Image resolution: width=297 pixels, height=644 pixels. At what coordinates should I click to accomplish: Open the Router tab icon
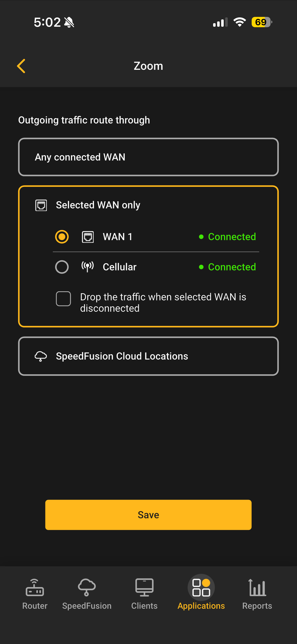pos(35,588)
